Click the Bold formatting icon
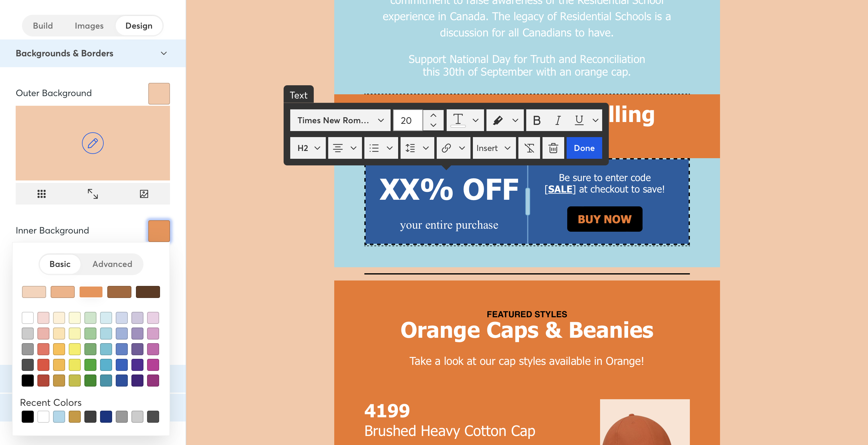This screenshot has height=445, width=868. (x=536, y=120)
